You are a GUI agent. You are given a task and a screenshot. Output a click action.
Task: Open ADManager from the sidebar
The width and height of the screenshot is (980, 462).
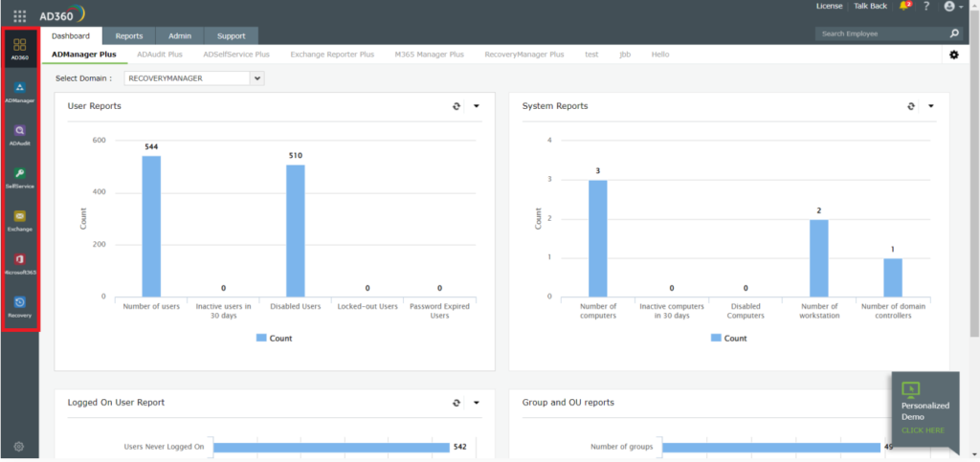(19, 92)
